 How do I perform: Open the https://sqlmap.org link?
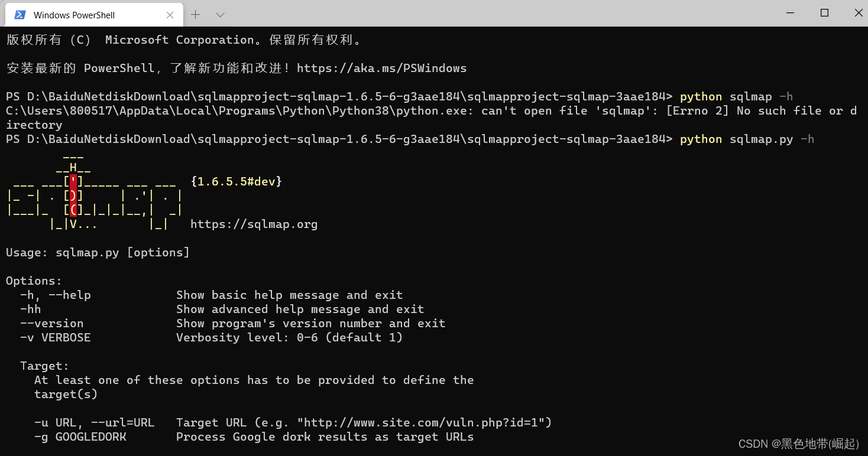(254, 224)
